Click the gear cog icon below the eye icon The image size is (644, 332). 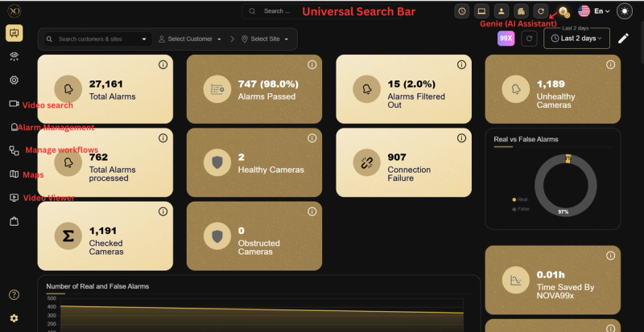tap(14, 80)
